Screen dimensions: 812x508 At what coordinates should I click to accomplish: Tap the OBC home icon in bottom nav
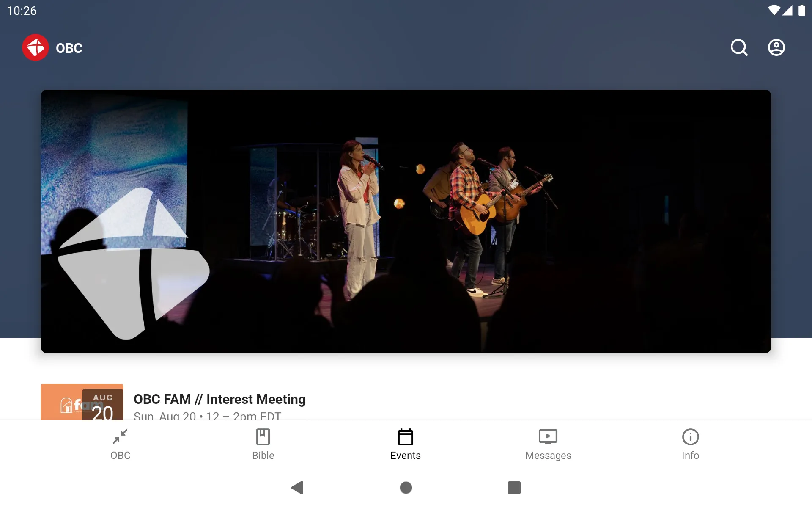pos(121,444)
